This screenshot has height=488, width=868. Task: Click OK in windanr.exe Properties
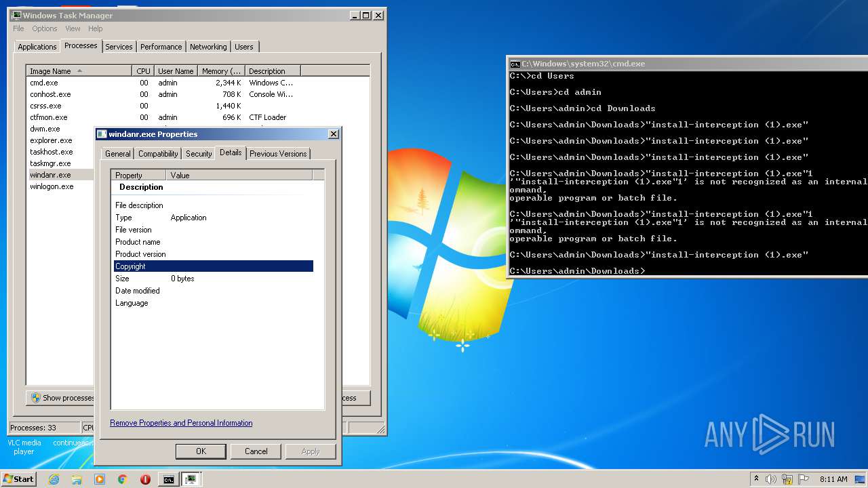[201, 451]
